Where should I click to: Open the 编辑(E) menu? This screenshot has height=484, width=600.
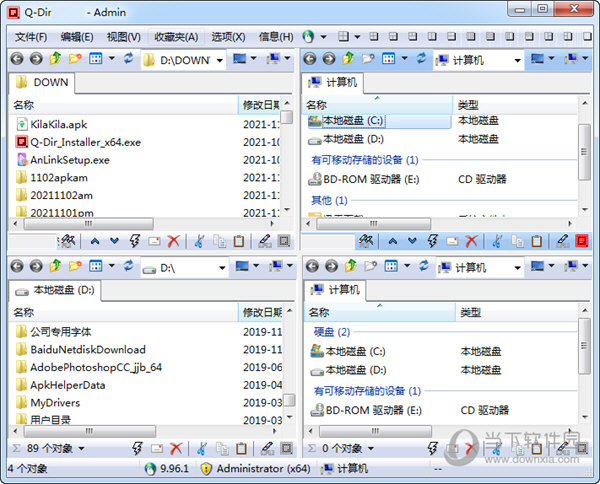click(x=77, y=37)
